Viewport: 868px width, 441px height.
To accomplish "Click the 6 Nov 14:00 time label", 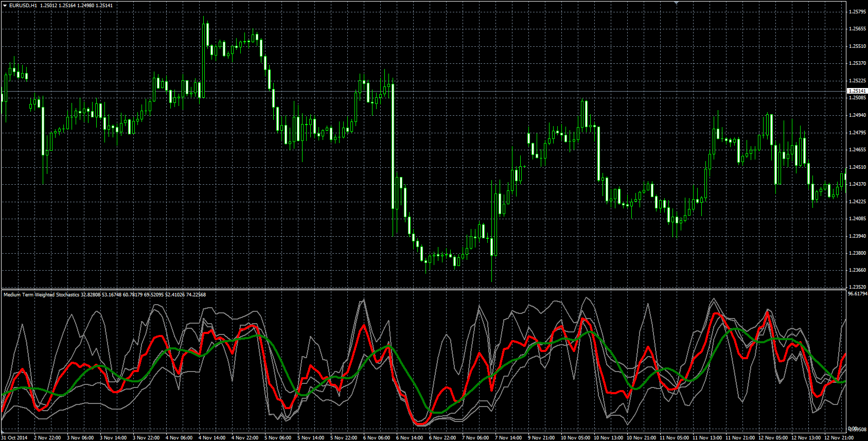I will 410,438.
